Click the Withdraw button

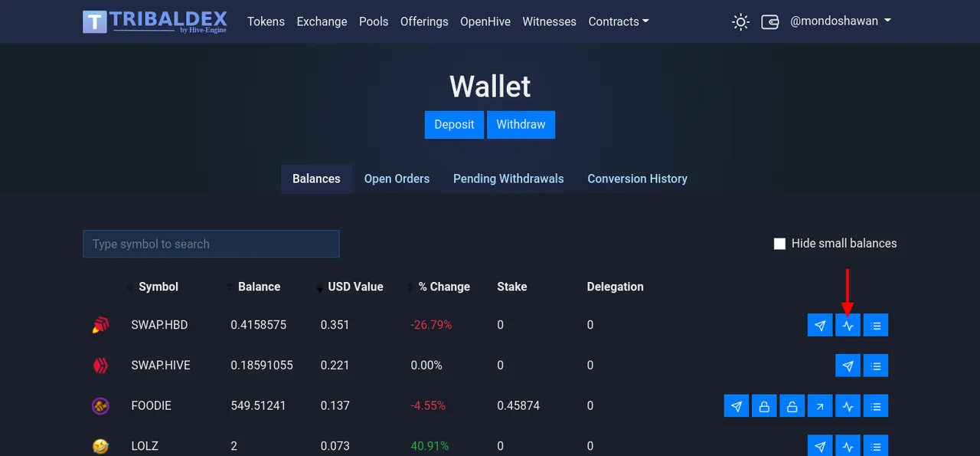521,124
